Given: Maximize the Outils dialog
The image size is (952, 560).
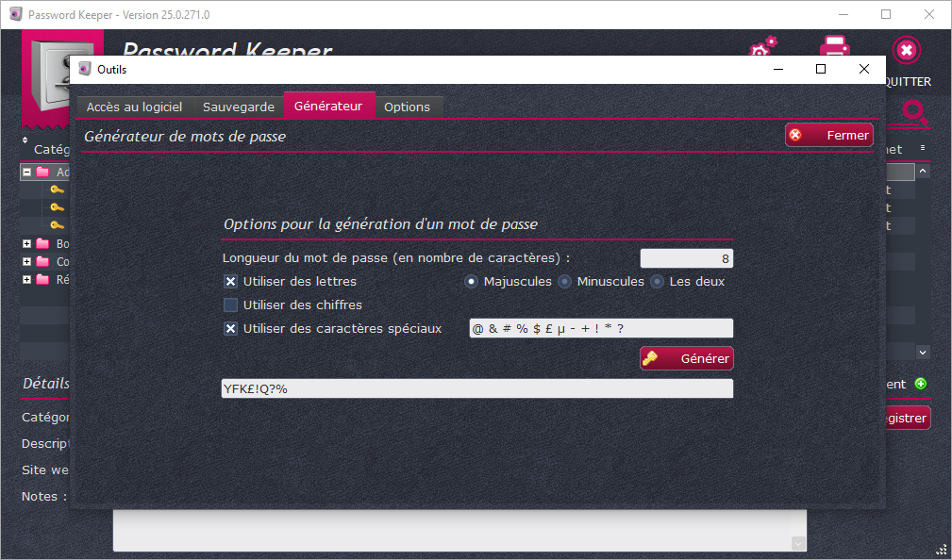Looking at the screenshot, I should point(821,69).
